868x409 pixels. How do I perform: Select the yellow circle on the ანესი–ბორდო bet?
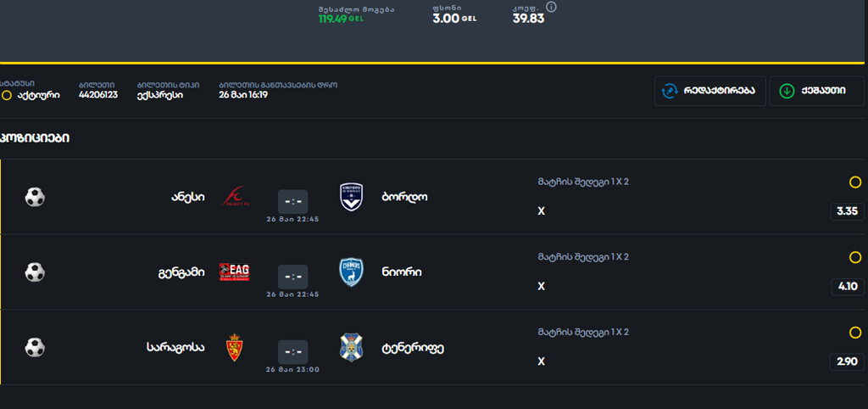(855, 182)
